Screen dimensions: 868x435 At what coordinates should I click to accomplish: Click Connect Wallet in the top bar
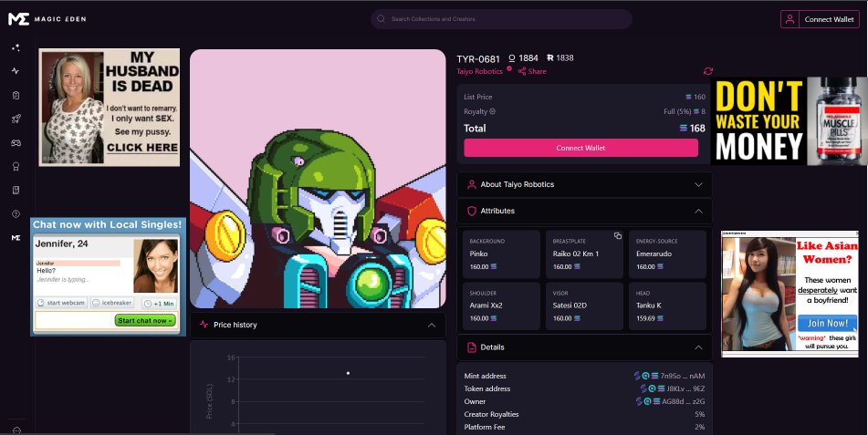pyautogui.click(x=829, y=19)
